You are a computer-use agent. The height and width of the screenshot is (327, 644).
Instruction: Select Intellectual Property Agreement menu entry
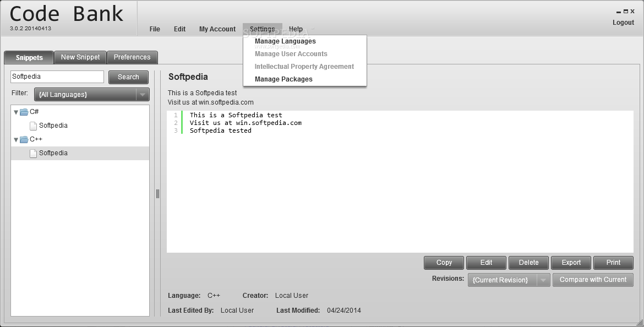[304, 67]
